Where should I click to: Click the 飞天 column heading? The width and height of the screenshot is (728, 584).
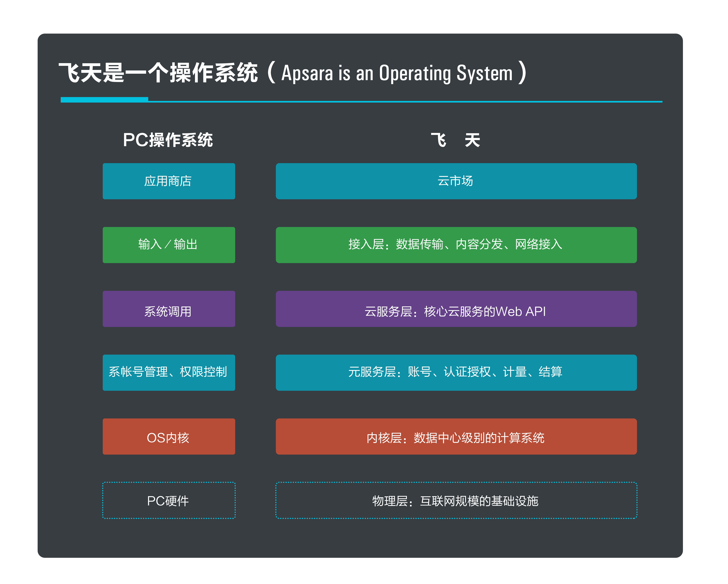[455, 140]
